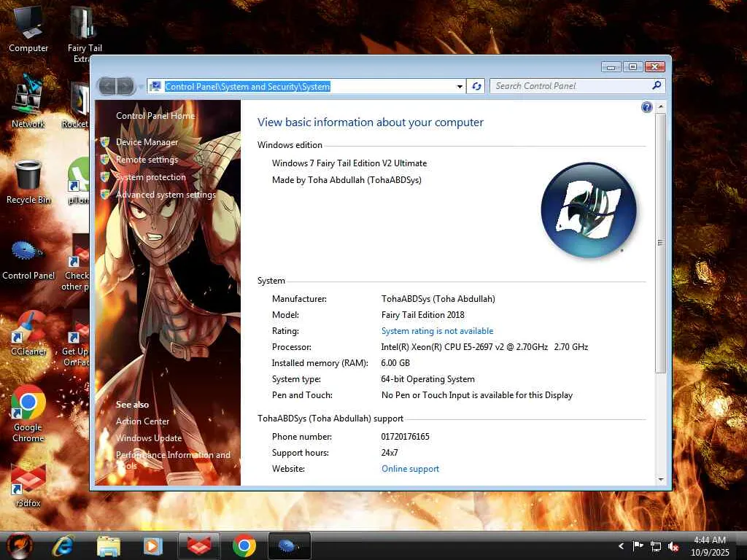The width and height of the screenshot is (747, 560).
Task: Refresh the Control Panel page
Action: (476, 86)
